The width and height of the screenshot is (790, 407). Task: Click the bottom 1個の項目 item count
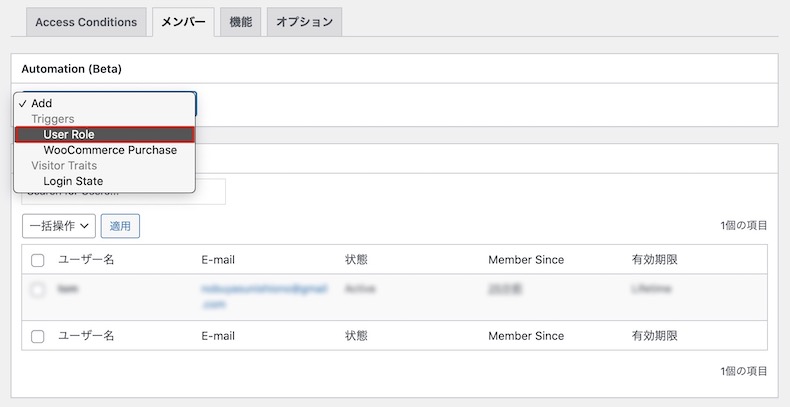pyautogui.click(x=744, y=371)
